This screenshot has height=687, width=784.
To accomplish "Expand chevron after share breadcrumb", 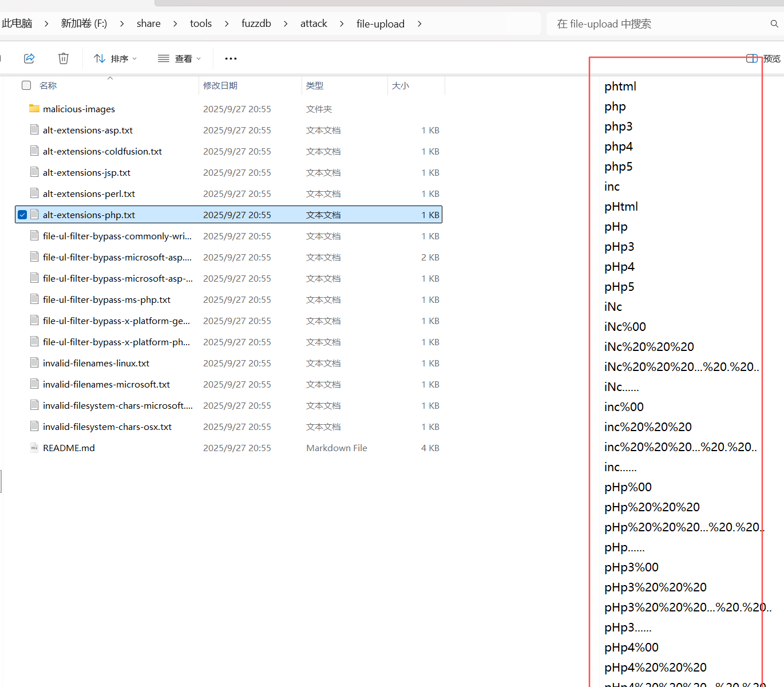I will click(x=175, y=23).
